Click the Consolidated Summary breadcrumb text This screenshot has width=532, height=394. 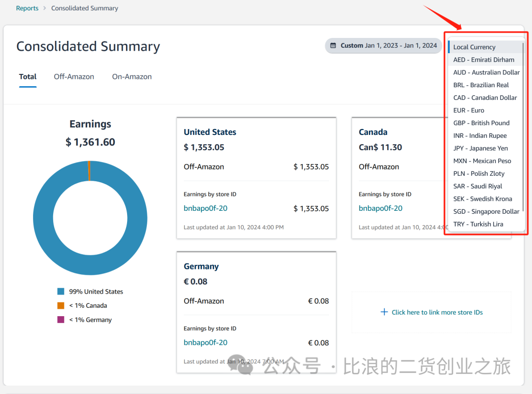click(85, 8)
